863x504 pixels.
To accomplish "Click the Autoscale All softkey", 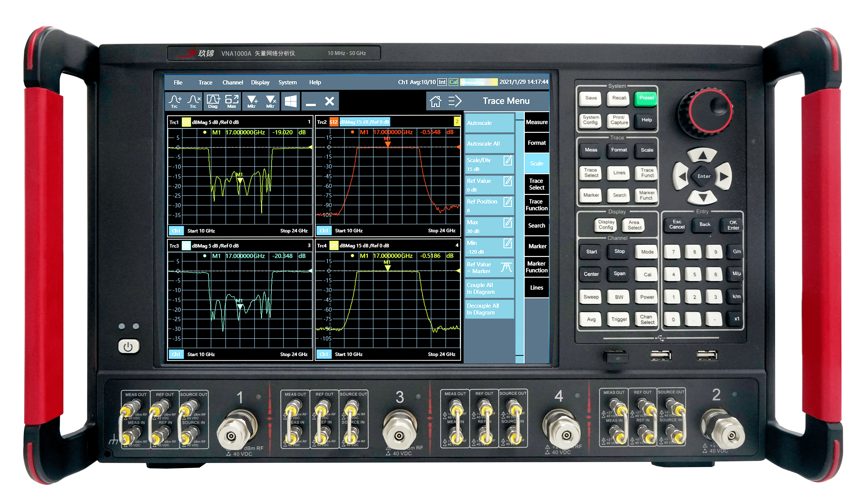I will 489,144.
